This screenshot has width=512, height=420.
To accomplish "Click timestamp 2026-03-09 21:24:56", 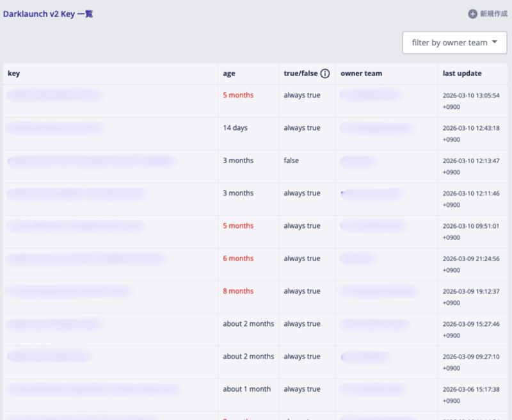I will (471, 264).
